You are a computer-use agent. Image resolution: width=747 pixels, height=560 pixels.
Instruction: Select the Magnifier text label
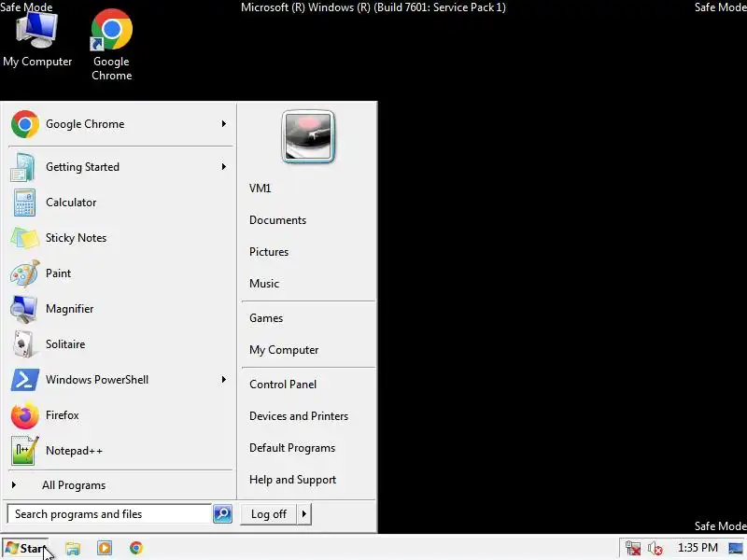click(69, 309)
